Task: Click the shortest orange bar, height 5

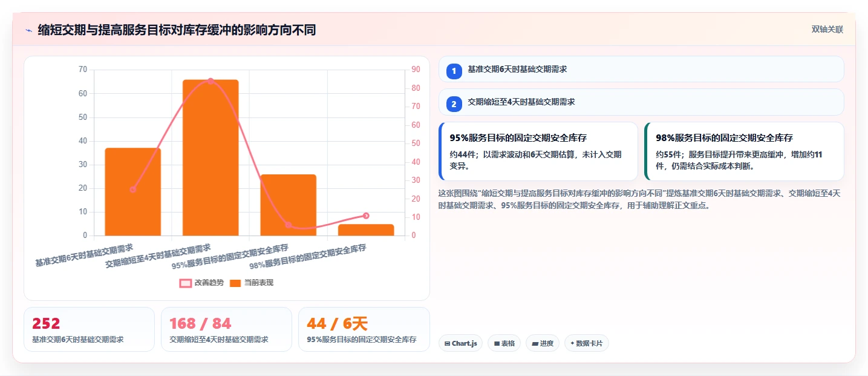Action: [x=366, y=229]
